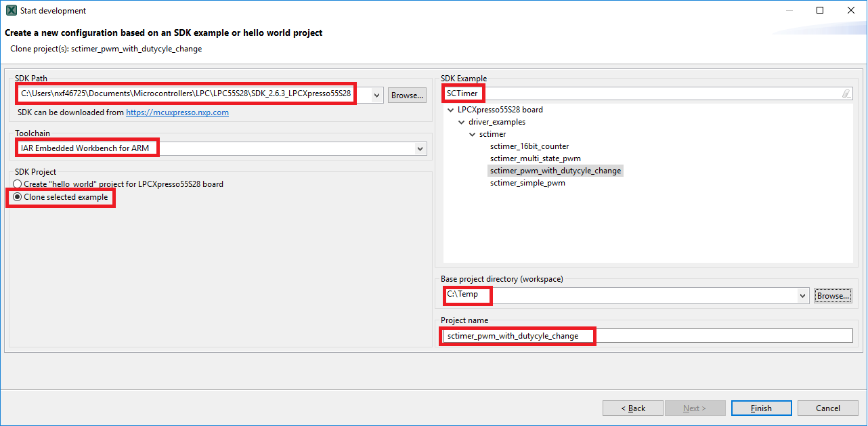Minimize the Start development window
This screenshot has width=868, height=426.
coord(789,11)
